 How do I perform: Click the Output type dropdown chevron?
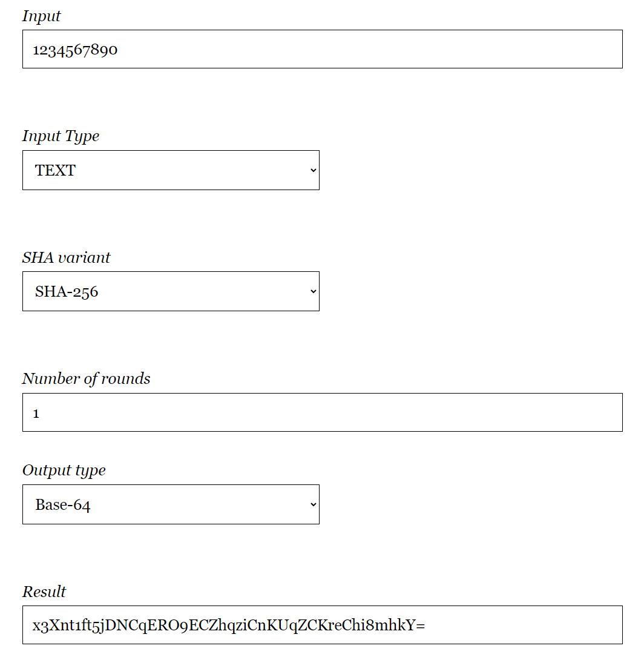tap(313, 504)
